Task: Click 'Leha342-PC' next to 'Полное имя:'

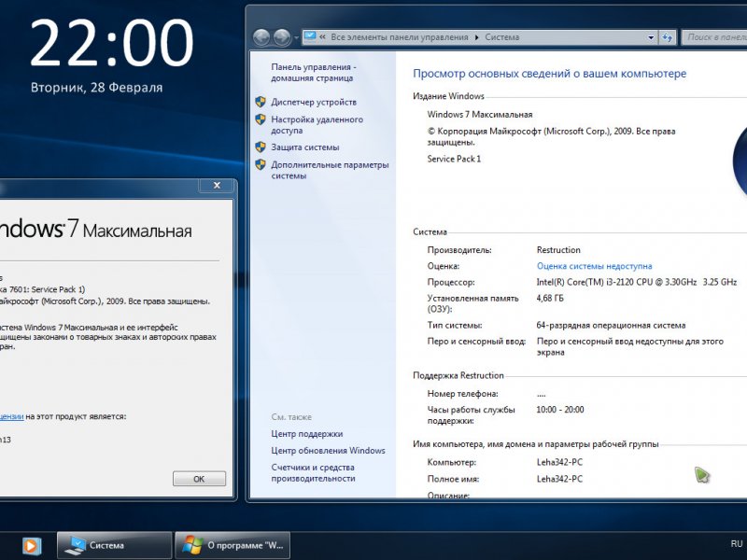Action: pos(559,479)
